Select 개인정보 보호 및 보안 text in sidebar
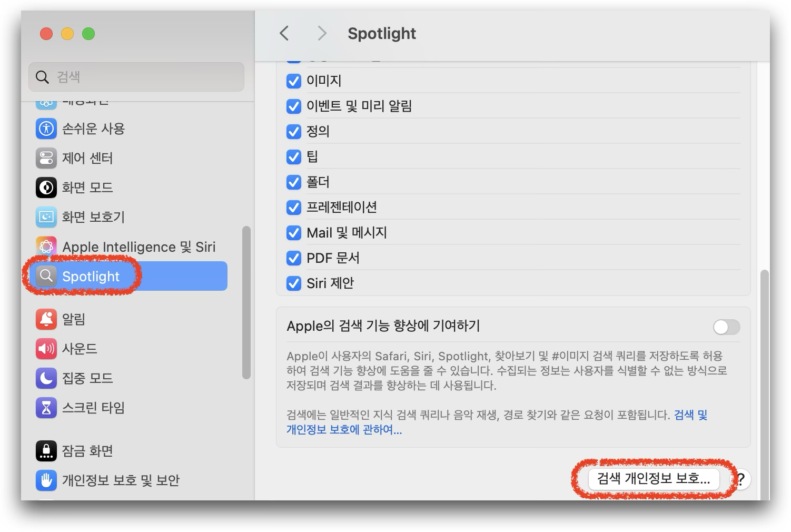This screenshot has width=791, height=532. pyautogui.click(x=121, y=480)
